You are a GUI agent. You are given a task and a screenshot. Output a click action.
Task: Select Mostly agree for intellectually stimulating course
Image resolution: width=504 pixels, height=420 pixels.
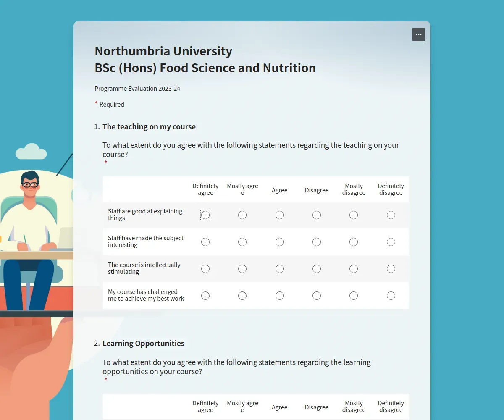point(242,269)
